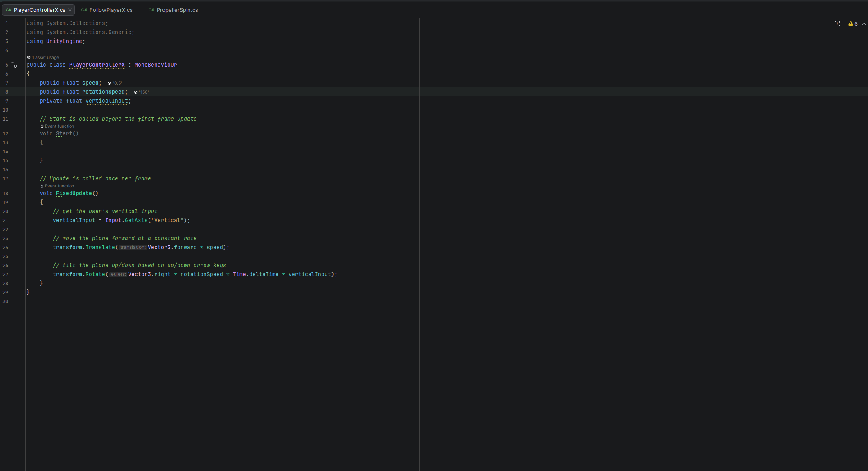Click the 'translation:' parameter hint in Translate call

132,247
